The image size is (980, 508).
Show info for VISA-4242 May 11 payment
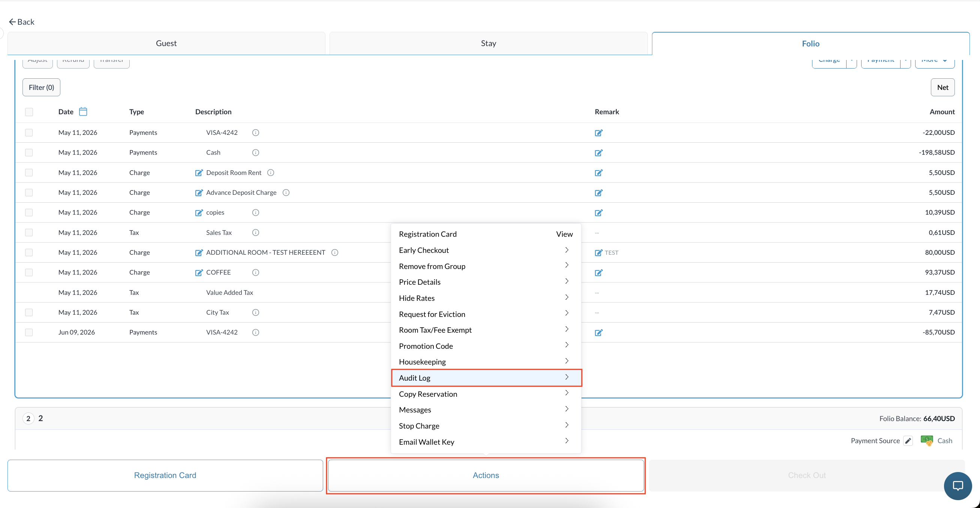(256, 133)
